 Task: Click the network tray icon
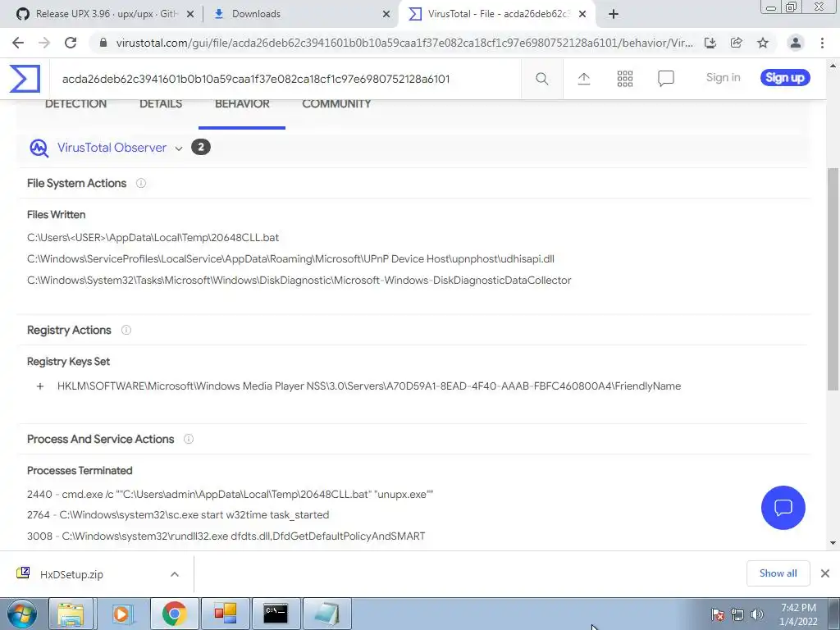[737, 614]
